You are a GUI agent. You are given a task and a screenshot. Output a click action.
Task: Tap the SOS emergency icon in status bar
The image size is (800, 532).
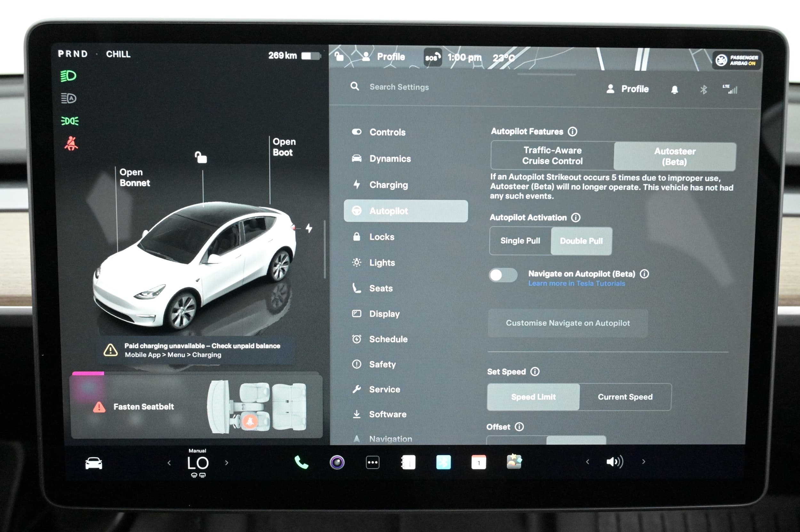click(x=432, y=57)
